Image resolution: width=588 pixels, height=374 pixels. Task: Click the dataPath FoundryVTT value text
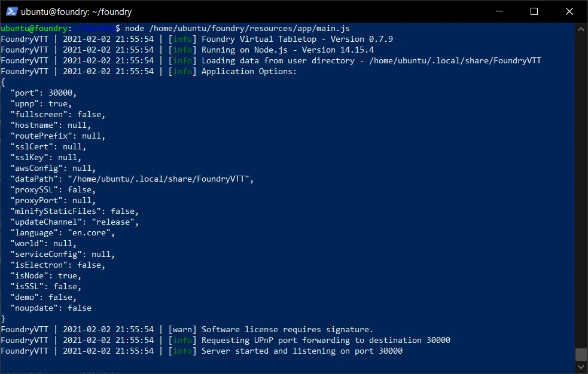click(x=162, y=179)
